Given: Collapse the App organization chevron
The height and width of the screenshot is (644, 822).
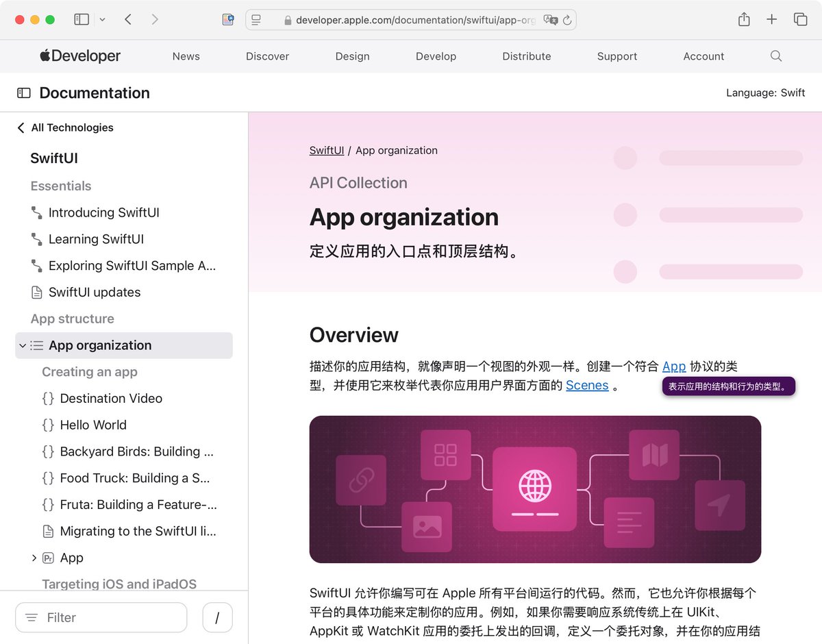Looking at the screenshot, I should 23,345.
